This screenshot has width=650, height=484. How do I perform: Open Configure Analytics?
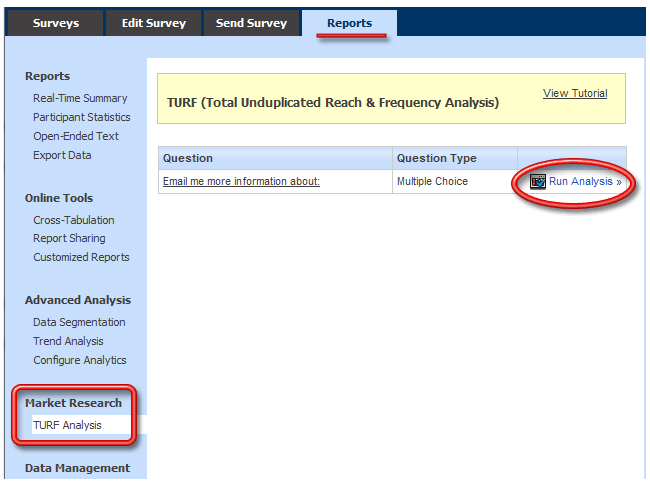(x=80, y=360)
